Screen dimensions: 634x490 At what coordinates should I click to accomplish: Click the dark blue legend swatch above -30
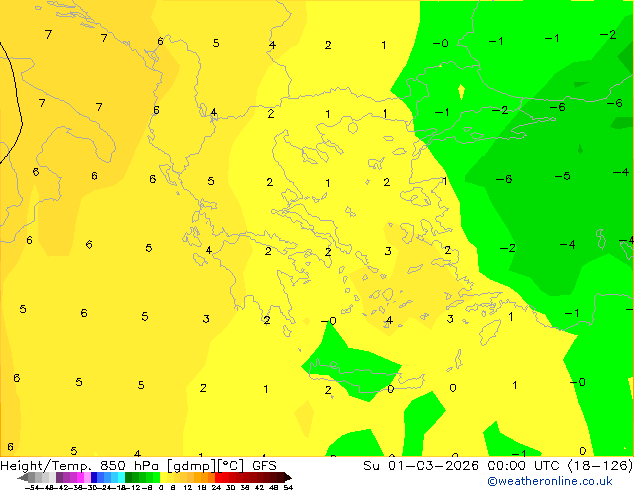(94, 477)
